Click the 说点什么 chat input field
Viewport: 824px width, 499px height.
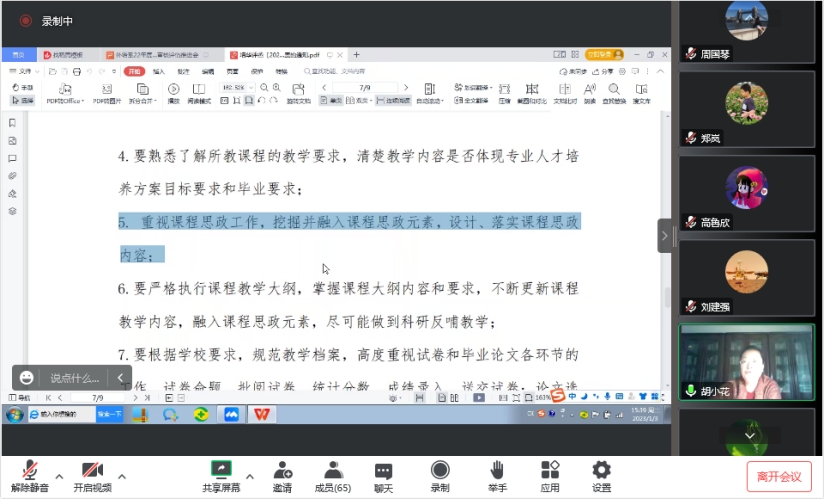pos(75,378)
